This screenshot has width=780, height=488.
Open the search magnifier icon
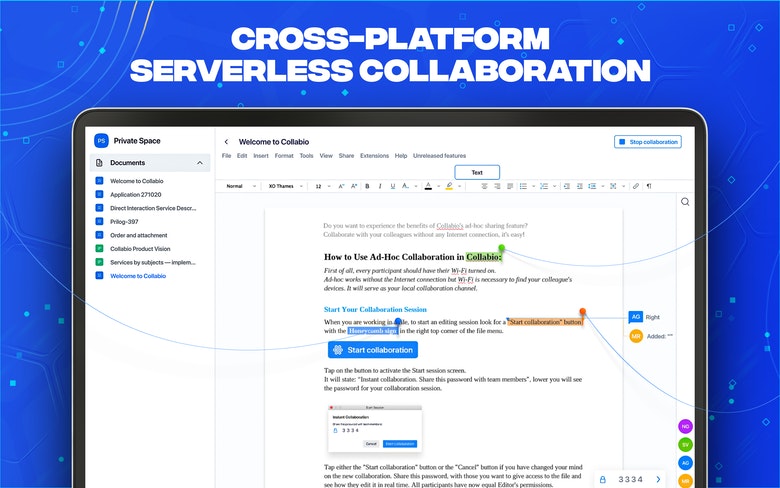pyautogui.click(x=685, y=201)
